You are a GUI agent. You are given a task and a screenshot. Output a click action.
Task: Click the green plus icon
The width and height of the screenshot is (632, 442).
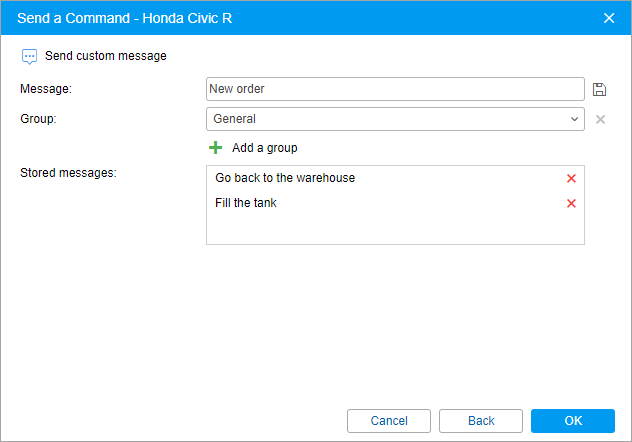pyautogui.click(x=215, y=147)
